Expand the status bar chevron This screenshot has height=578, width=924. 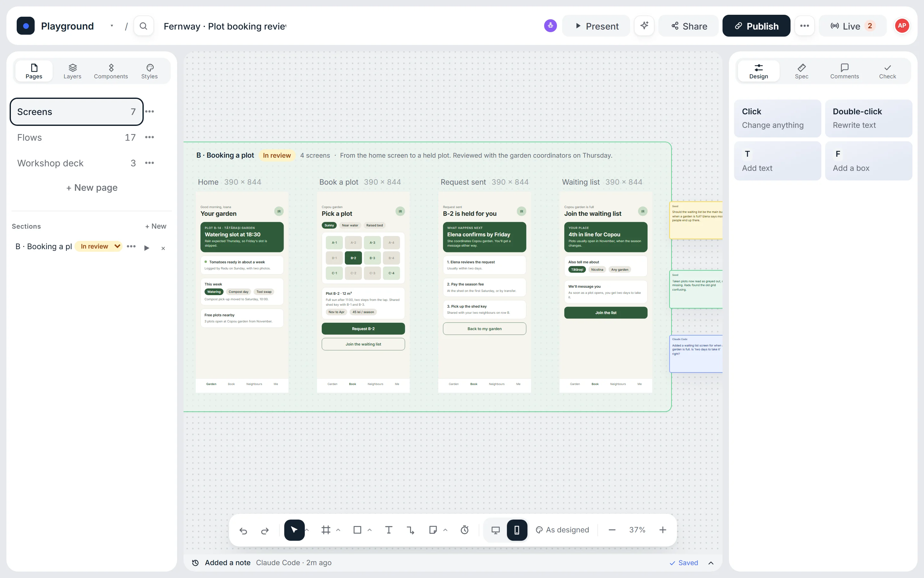coord(711,563)
